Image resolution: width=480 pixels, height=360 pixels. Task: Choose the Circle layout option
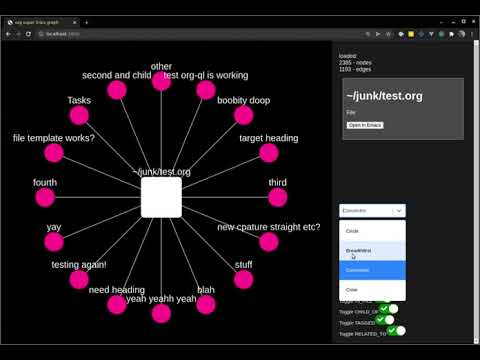372,231
